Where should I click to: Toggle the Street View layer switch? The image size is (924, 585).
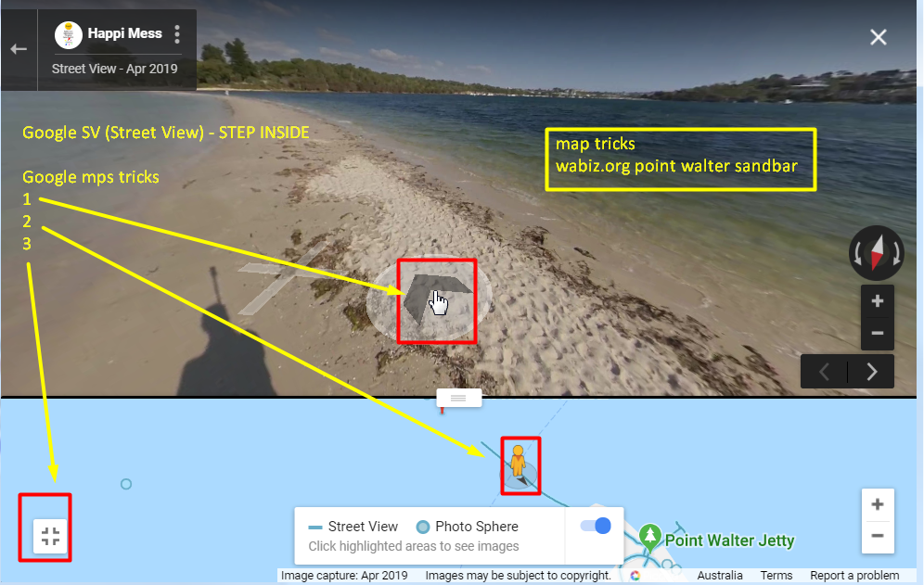[596, 526]
